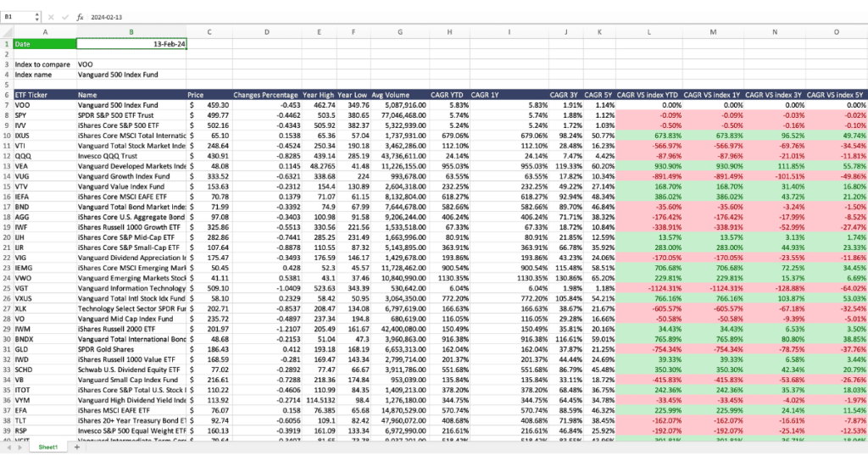Screen dimensions: 868x461
Task: Select column L header
Action: coord(648,31)
